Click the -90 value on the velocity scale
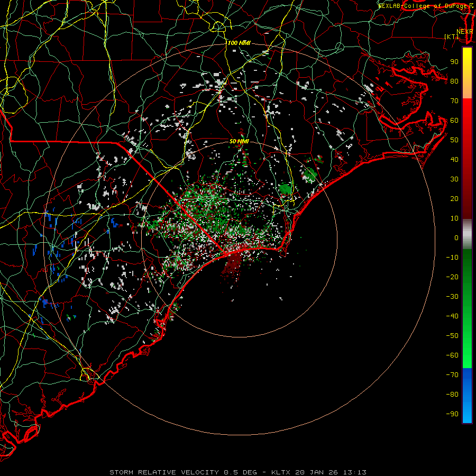This screenshot has height=476, width=476. point(452,414)
